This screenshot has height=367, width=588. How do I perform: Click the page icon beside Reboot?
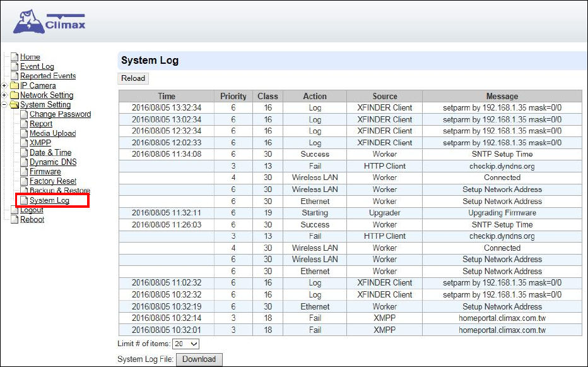pos(15,219)
